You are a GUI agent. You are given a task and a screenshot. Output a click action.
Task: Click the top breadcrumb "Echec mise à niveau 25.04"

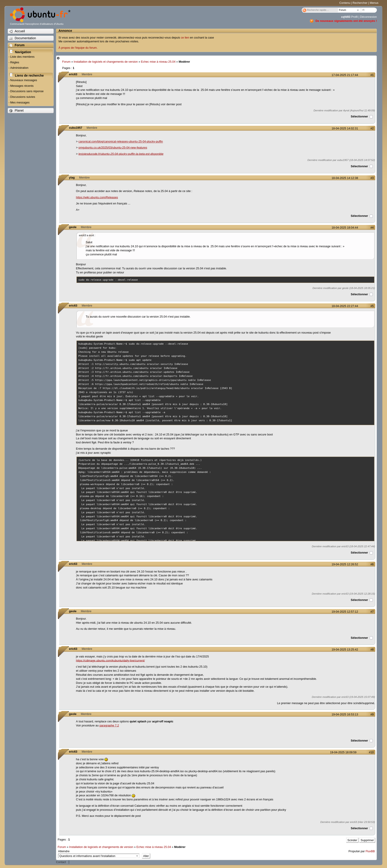(x=158, y=62)
